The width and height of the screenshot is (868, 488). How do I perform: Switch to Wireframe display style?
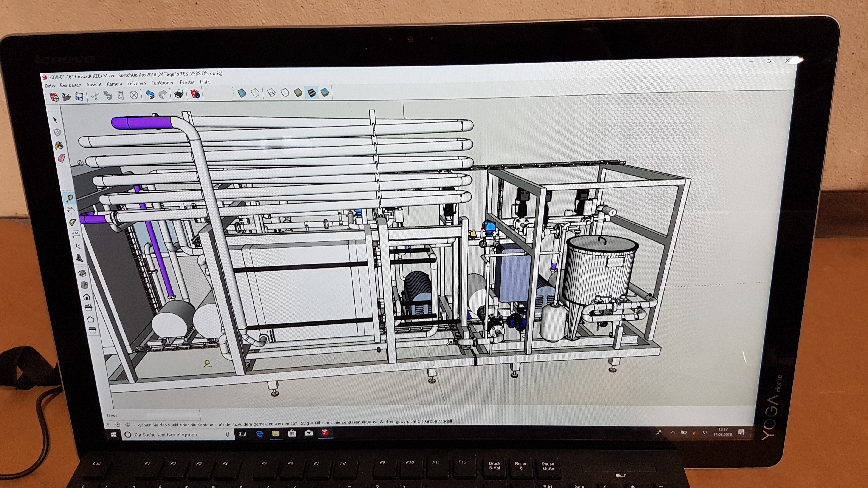(271, 93)
